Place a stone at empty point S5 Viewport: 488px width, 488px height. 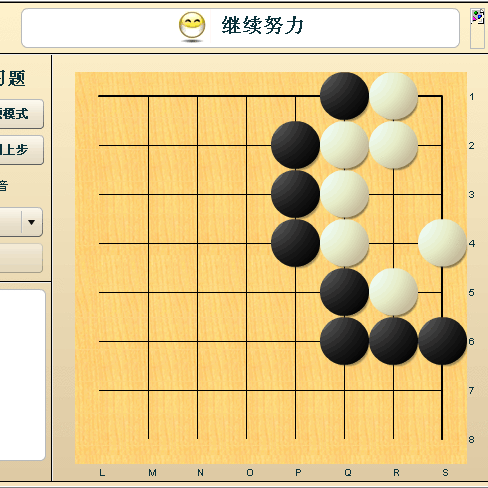(442, 292)
